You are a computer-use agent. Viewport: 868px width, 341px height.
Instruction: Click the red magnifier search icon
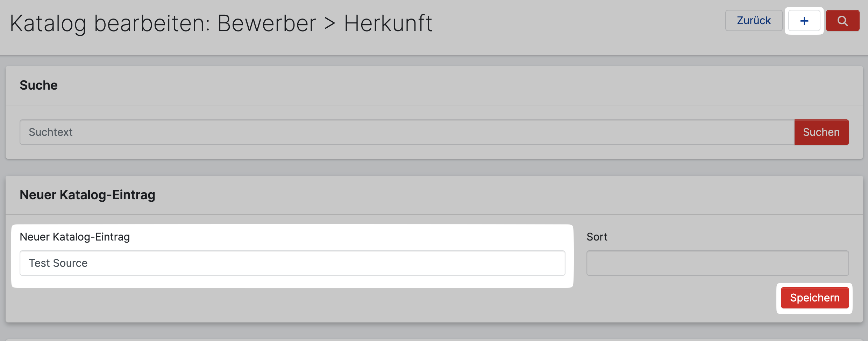pos(842,21)
